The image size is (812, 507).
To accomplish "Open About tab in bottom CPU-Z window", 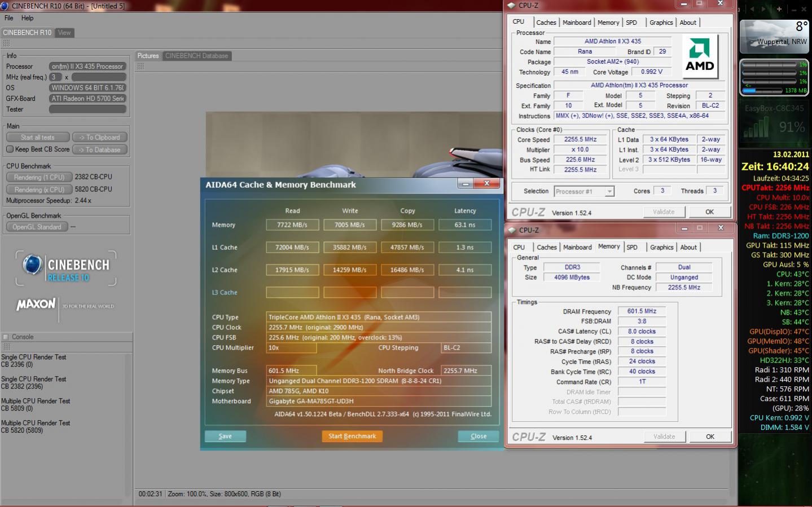I will [688, 248].
